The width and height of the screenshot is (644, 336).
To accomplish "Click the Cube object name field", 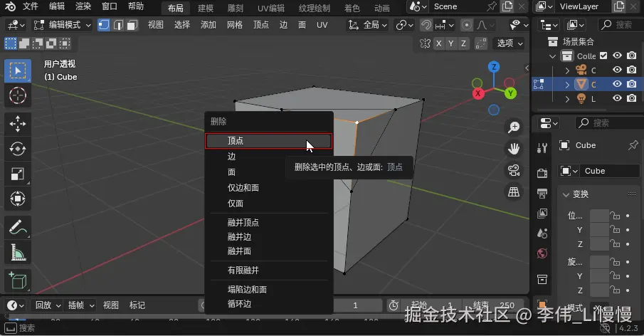I will click(610, 171).
